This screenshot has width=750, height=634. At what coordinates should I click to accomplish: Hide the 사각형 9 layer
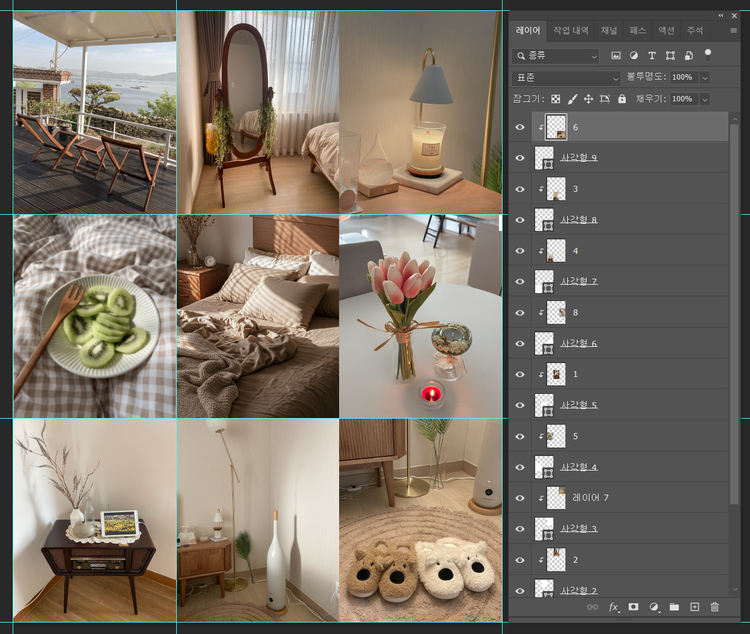520,158
